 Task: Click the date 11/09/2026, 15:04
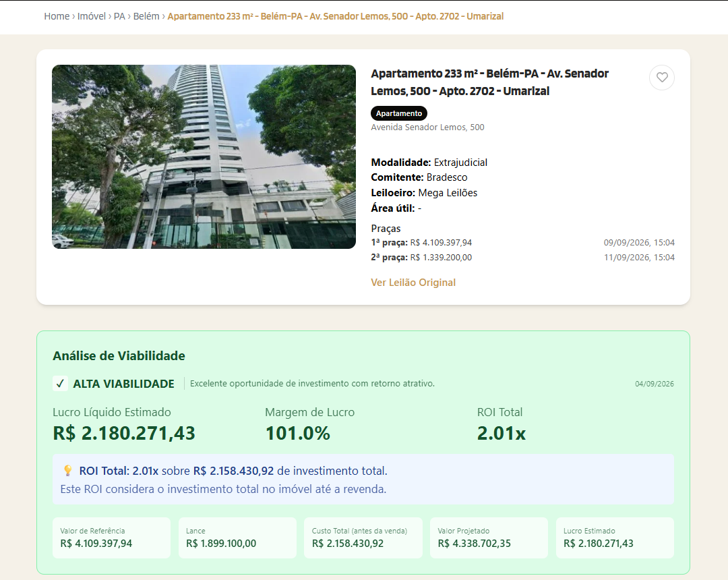[x=639, y=257]
